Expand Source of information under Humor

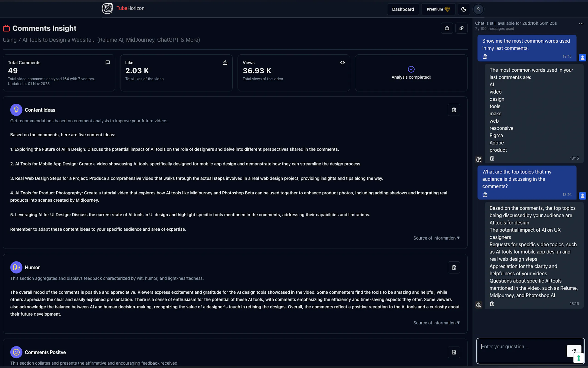[x=436, y=323]
